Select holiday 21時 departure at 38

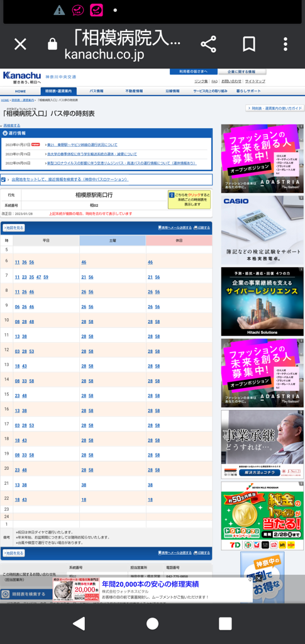[150, 485]
